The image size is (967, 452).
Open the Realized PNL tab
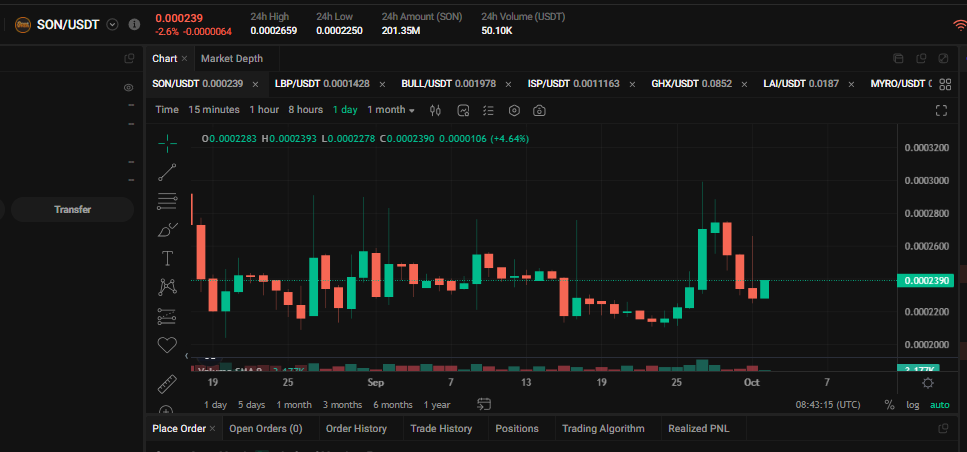coord(699,429)
